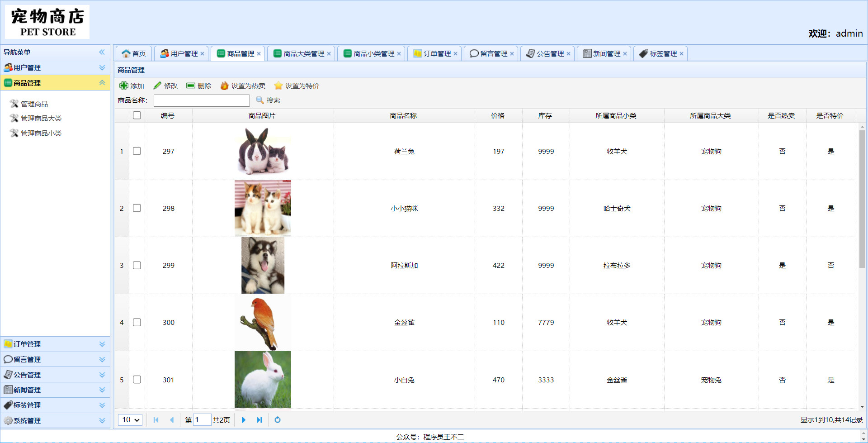Viewport: 868px width, 443px height.
Task: Click the 管理商品大类 sidebar link
Action: tap(40, 118)
